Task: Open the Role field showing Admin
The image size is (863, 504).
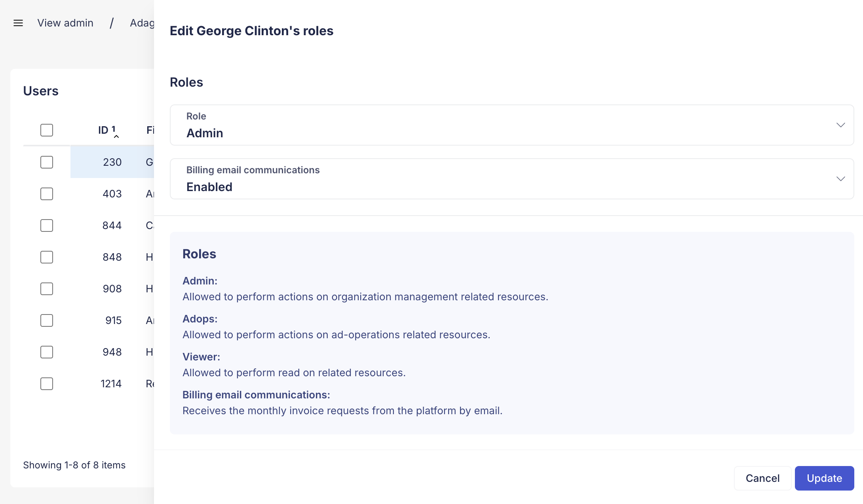Action: pos(511,125)
